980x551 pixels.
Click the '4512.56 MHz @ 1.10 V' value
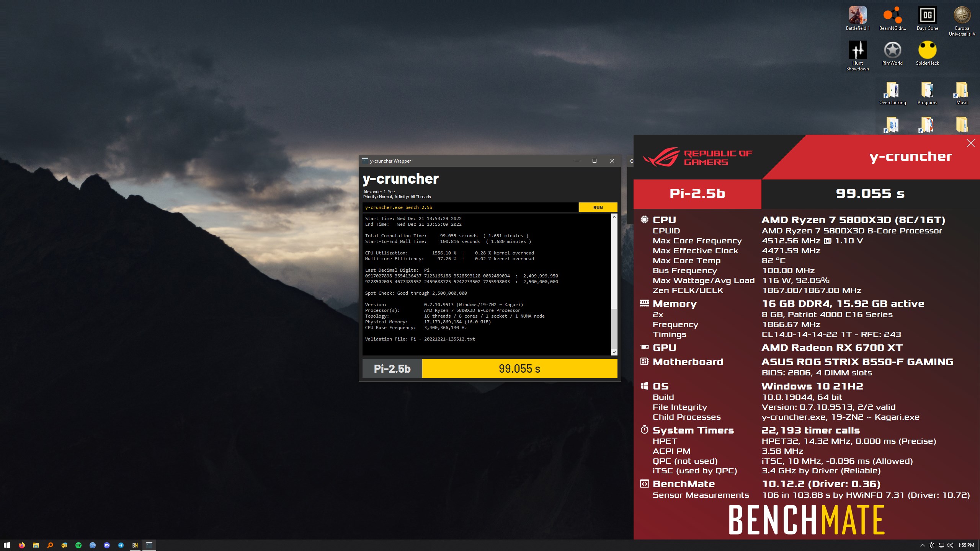812,241
